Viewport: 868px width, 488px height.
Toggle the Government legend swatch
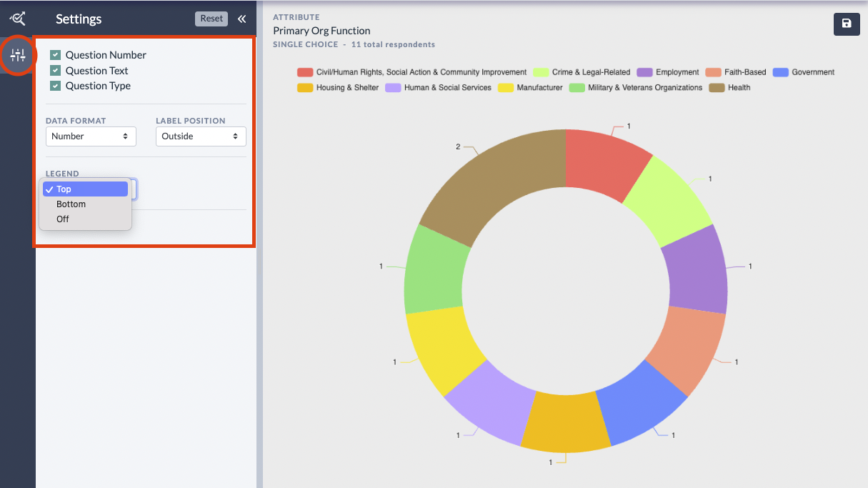tap(781, 72)
